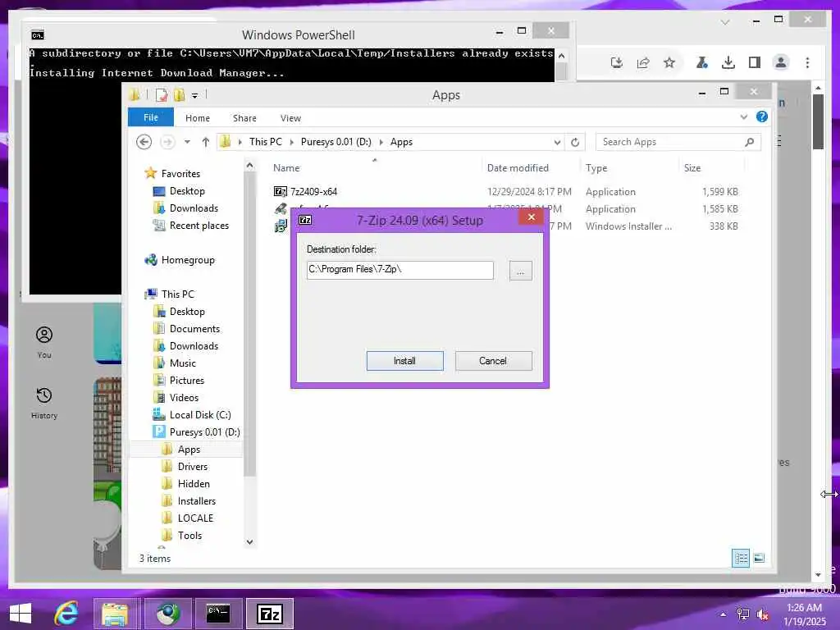Click the Destination folder path field
The image size is (840, 630).
click(399, 269)
